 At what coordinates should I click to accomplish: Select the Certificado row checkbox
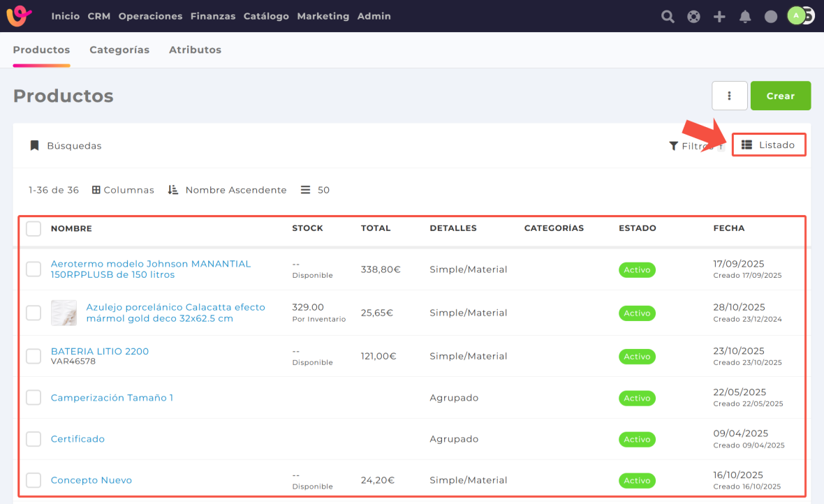pyautogui.click(x=34, y=439)
